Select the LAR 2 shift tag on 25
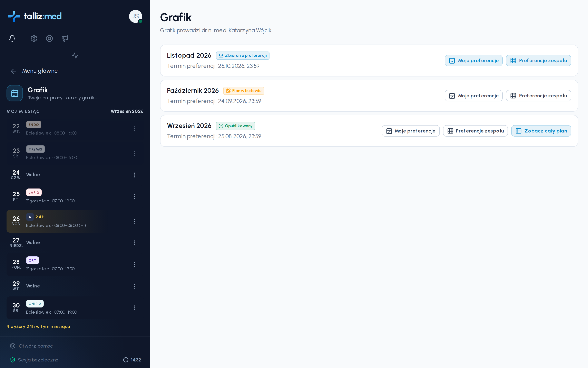588x368 pixels. coord(34,193)
